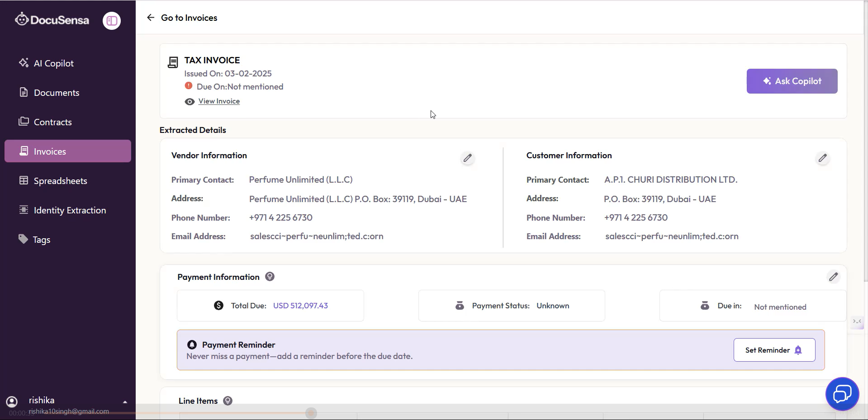Go to Invoices link
This screenshot has height=420, width=868.
189,18
